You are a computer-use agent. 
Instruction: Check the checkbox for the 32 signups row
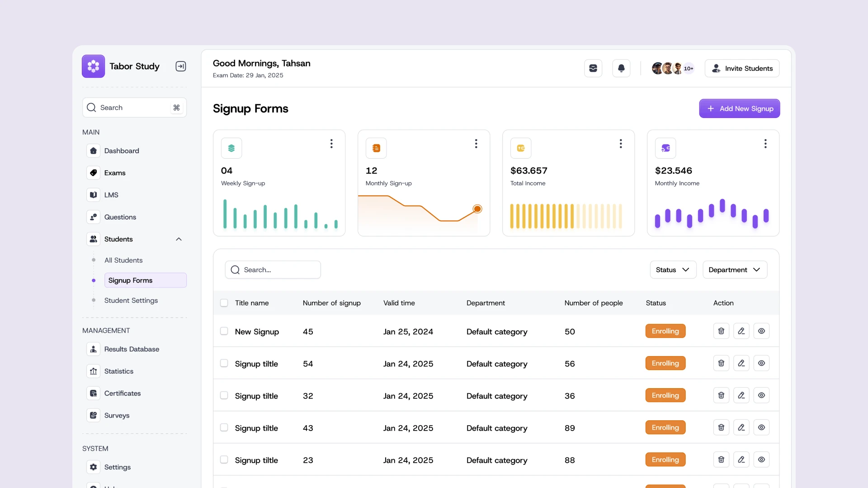click(224, 395)
